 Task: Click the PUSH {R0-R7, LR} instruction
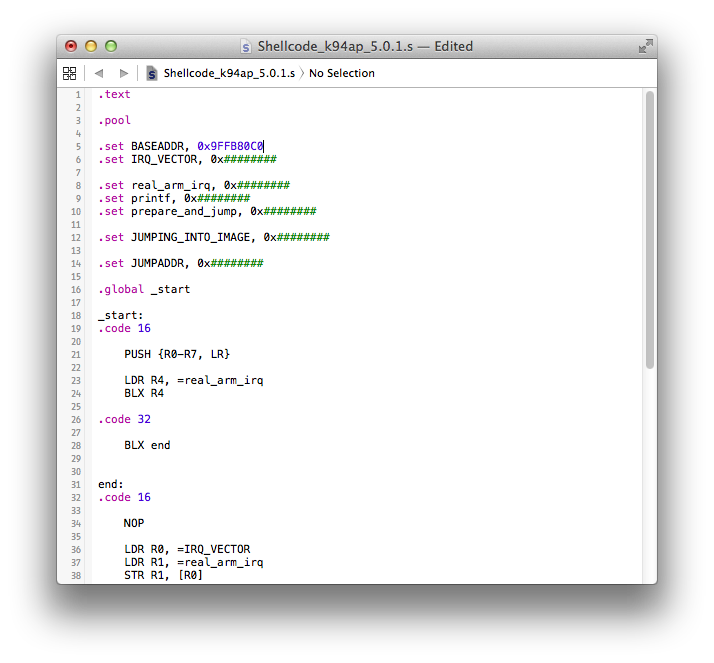pos(177,354)
